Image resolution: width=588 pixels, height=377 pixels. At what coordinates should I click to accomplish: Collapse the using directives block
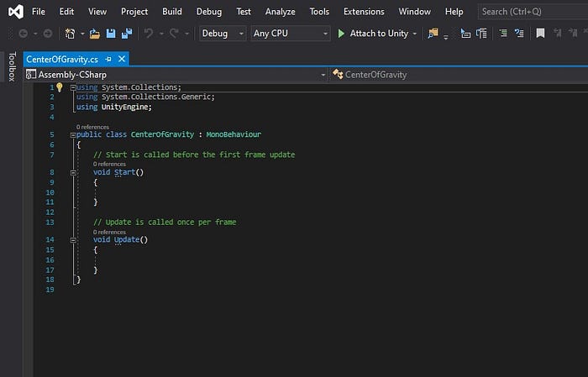(73, 87)
